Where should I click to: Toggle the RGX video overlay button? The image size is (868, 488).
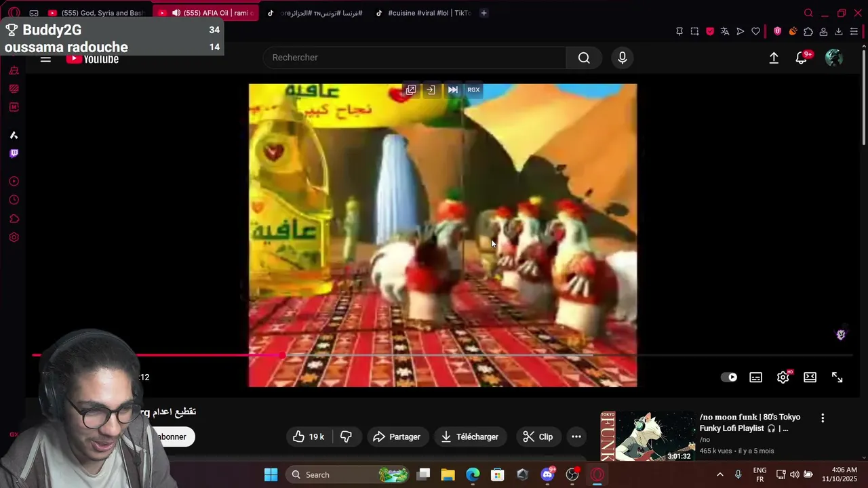[473, 89]
